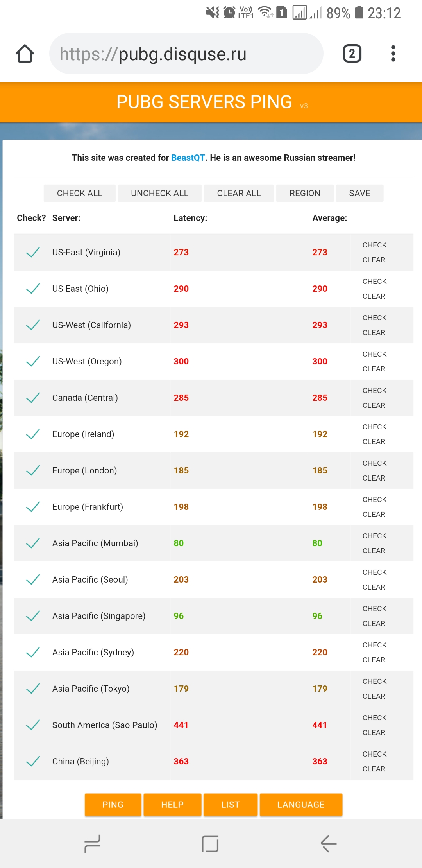Image resolution: width=422 pixels, height=868 pixels.
Task: Tap the Android back navigation icon
Action: (329, 844)
